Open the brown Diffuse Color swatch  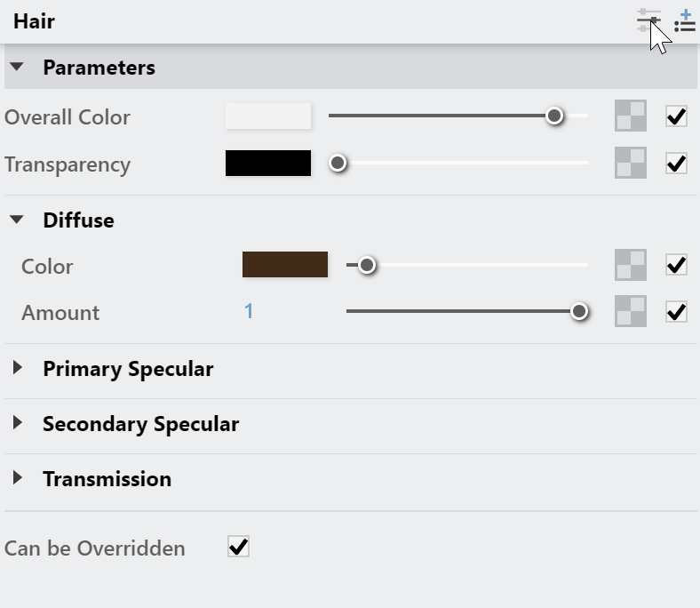[x=285, y=265]
